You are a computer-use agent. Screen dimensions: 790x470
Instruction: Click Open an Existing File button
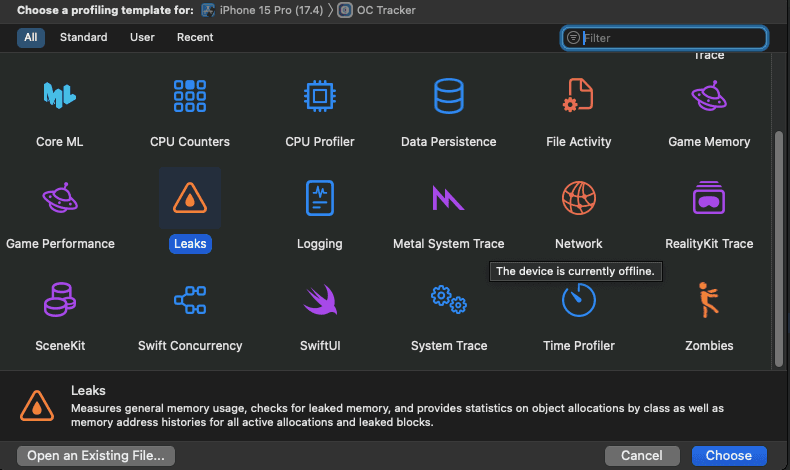point(96,455)
